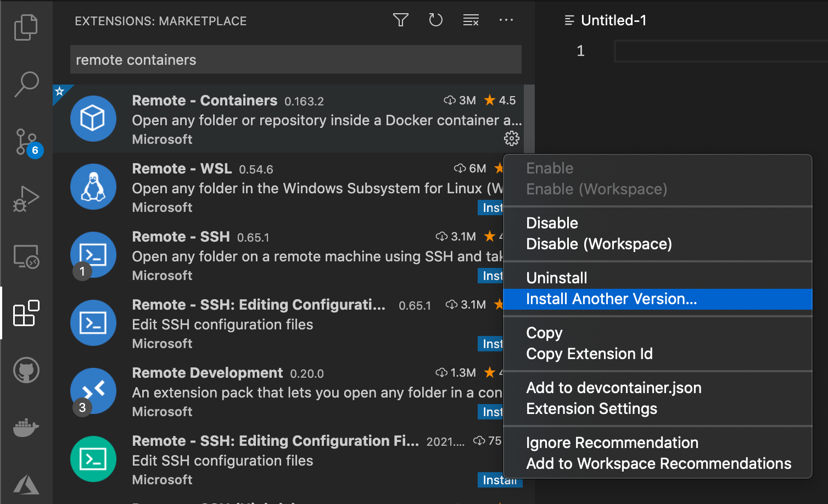This screenshot has width=828, height=504.
Task: Click the Remote - SSH terminal icon
Action: pyautogui.click(x=93, y=255)
